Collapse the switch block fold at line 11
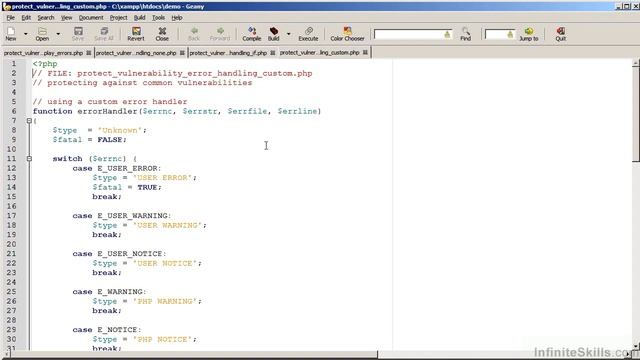This screenshot has height=360, width=640. point(29,158)
